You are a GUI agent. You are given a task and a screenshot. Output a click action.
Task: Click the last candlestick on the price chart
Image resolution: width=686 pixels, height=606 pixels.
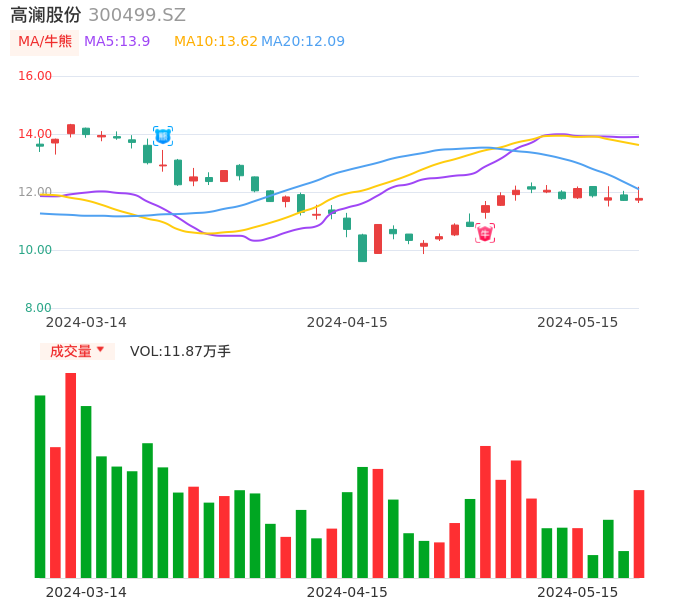(x=639, y=199)
